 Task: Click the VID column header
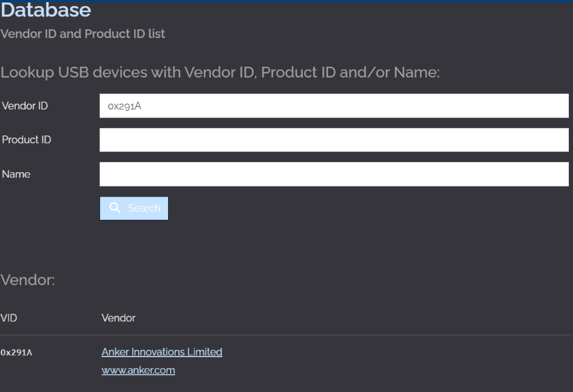click(9, 318)
